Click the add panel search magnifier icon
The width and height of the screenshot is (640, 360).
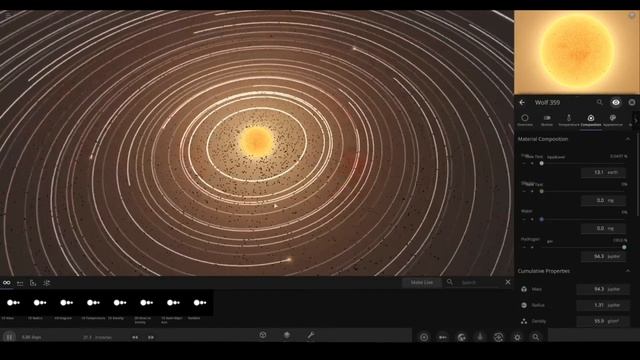pos(449,282)
